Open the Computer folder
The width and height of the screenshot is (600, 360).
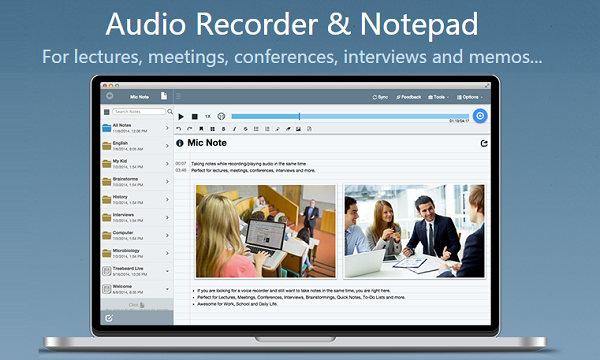click(x=137, y=235)
